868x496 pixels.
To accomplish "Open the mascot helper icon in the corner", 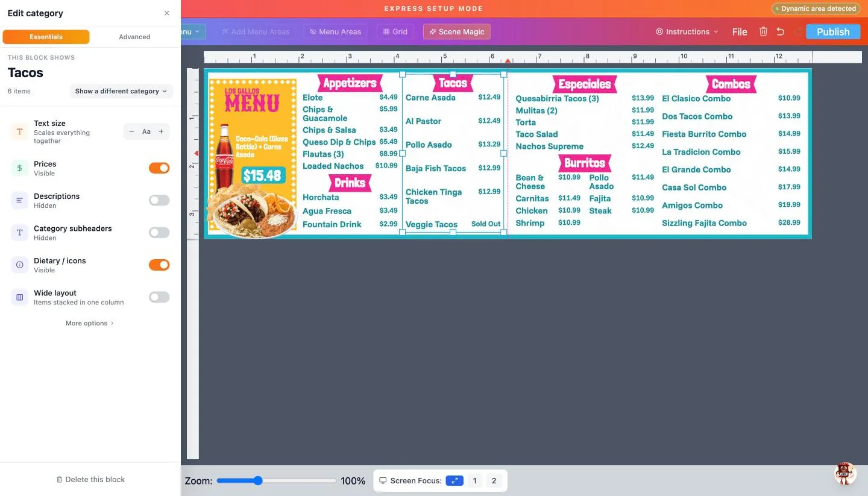I will (x=845, y=474).
